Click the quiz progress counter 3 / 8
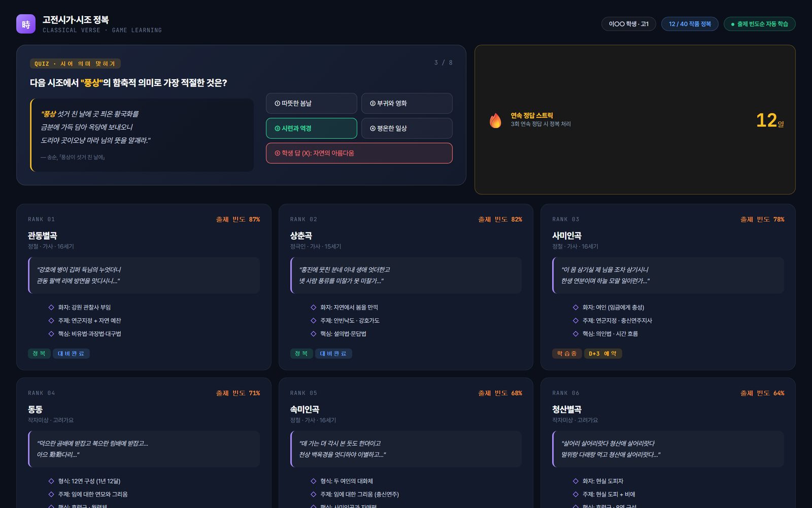812x508 pixels. pyautogui.click(x=443, y=62)
